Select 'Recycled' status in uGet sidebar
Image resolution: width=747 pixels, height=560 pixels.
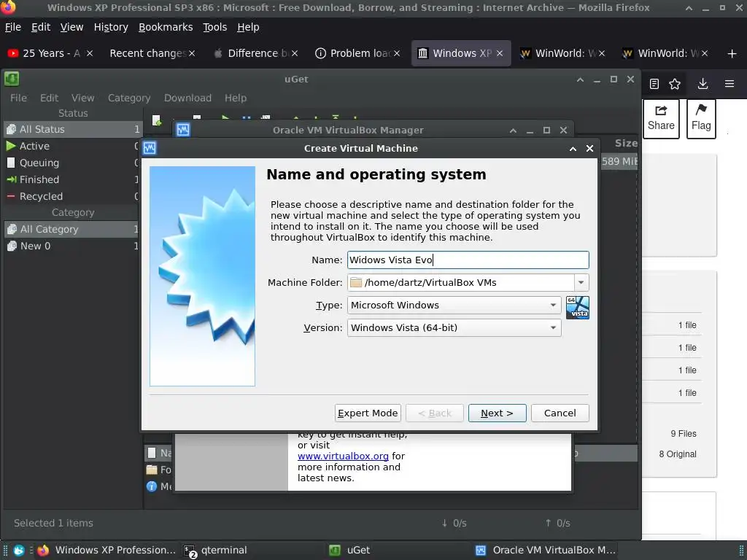(x=73, y=196)
